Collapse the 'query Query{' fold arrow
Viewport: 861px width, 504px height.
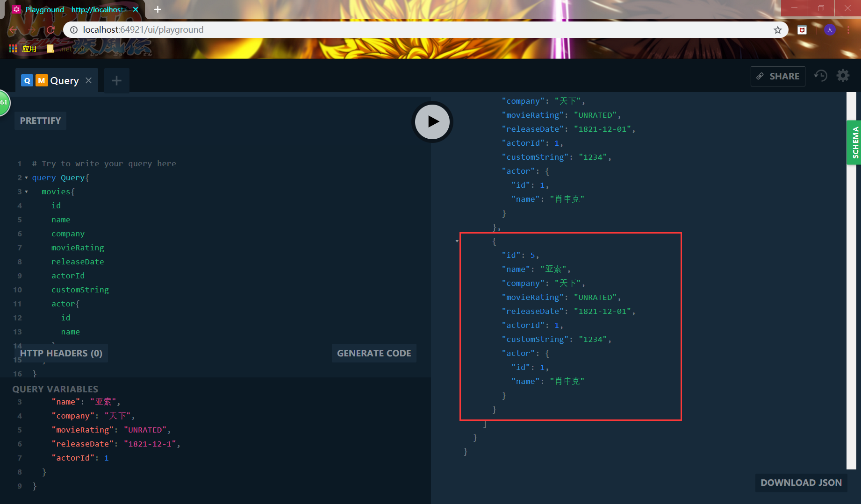26,178
